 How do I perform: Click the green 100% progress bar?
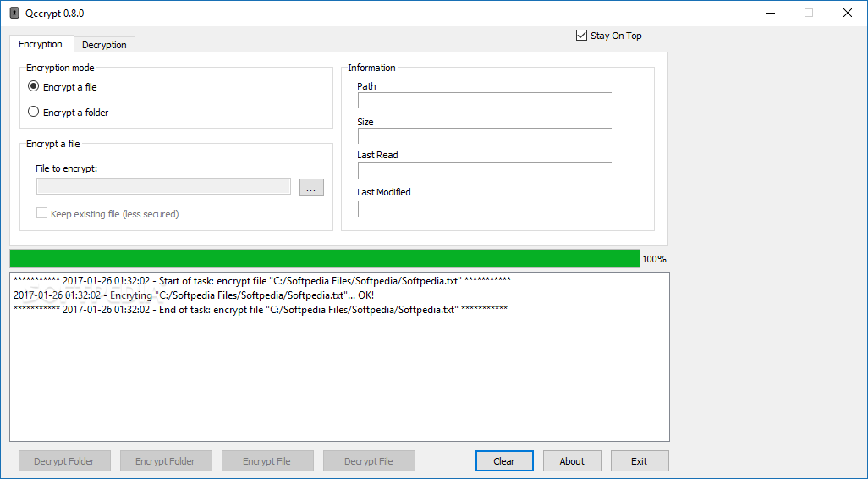pyautogui.click(x=324, y=259)
